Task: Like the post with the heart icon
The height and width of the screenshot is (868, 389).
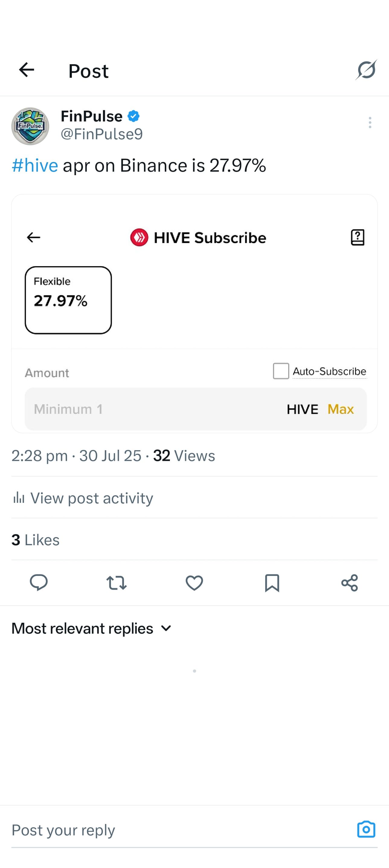Action: 194,583
